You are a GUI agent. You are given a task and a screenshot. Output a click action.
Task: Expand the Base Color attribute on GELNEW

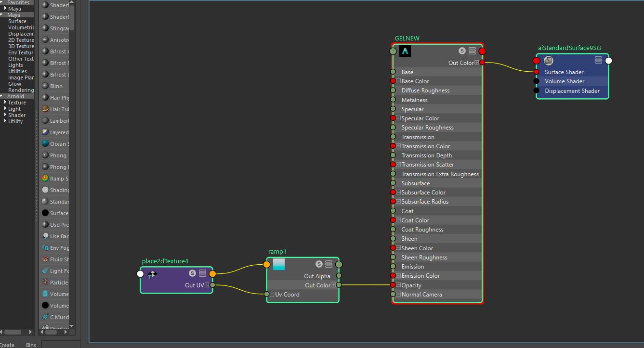pos(397,81)
